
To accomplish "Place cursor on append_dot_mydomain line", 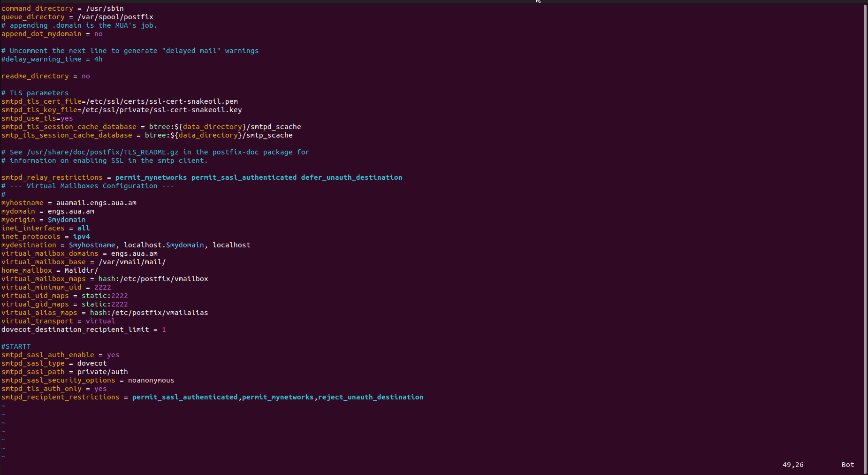I will point(52,34).
